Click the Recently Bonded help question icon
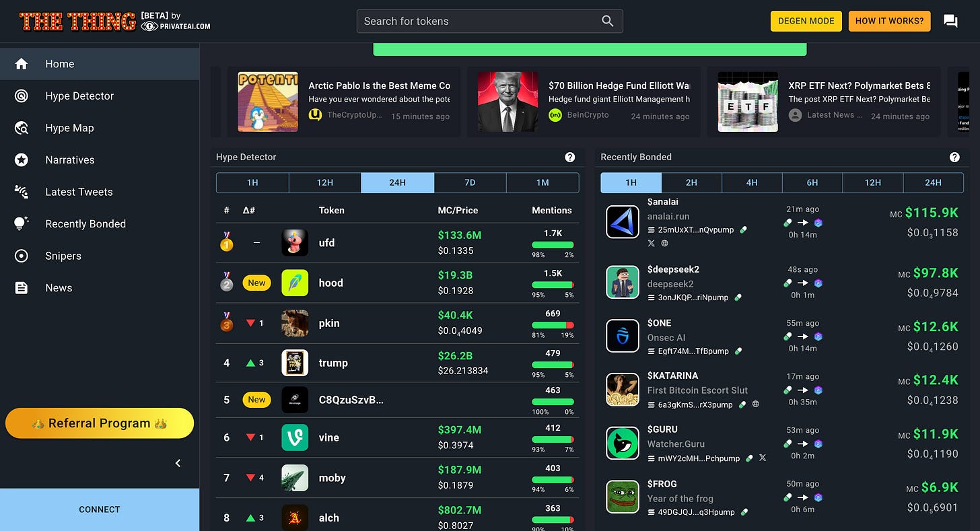980x531 pixels. [954, 157]
